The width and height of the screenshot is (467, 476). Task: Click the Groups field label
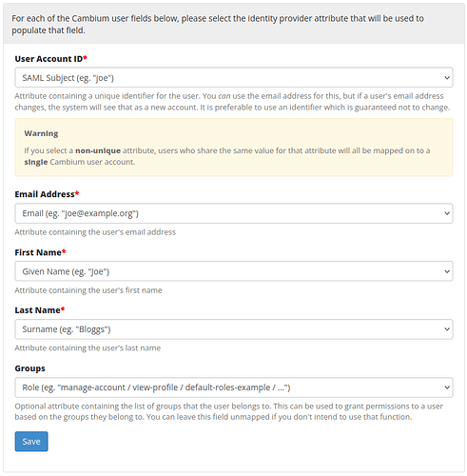[30, 368]
